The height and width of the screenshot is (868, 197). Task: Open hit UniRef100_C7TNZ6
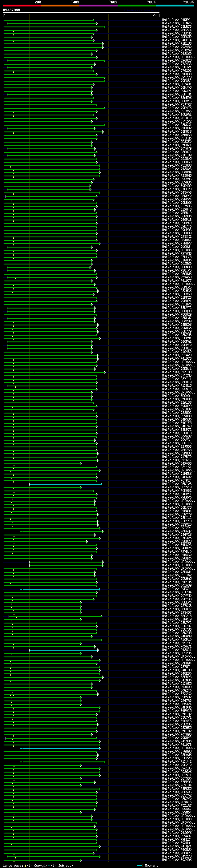click(x=177, y=23)
